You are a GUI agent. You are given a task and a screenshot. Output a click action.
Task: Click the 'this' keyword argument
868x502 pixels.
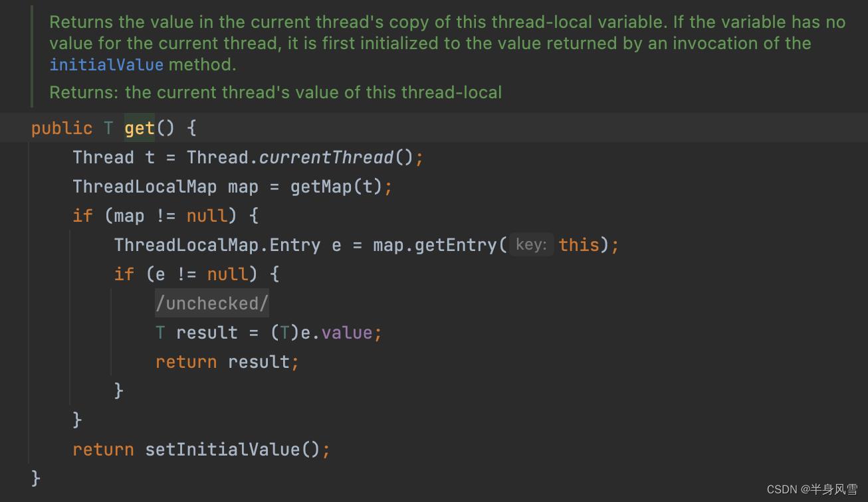(579, 245)
